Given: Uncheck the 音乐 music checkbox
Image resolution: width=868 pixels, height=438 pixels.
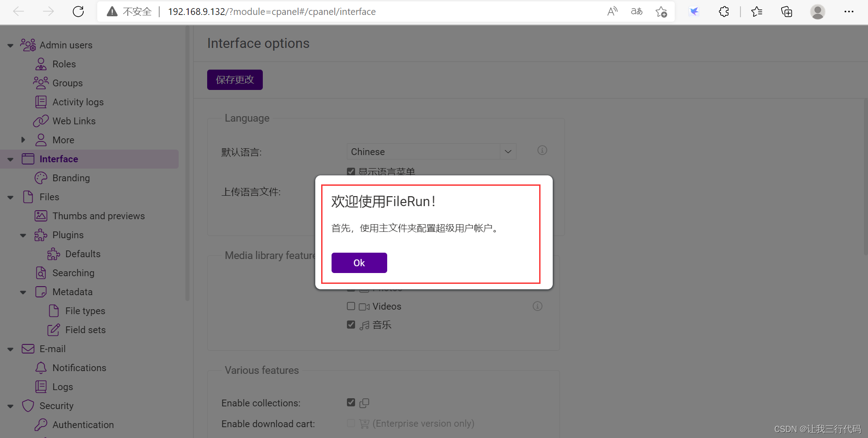Looking at the screenshot, I should [x=351, y=325].
